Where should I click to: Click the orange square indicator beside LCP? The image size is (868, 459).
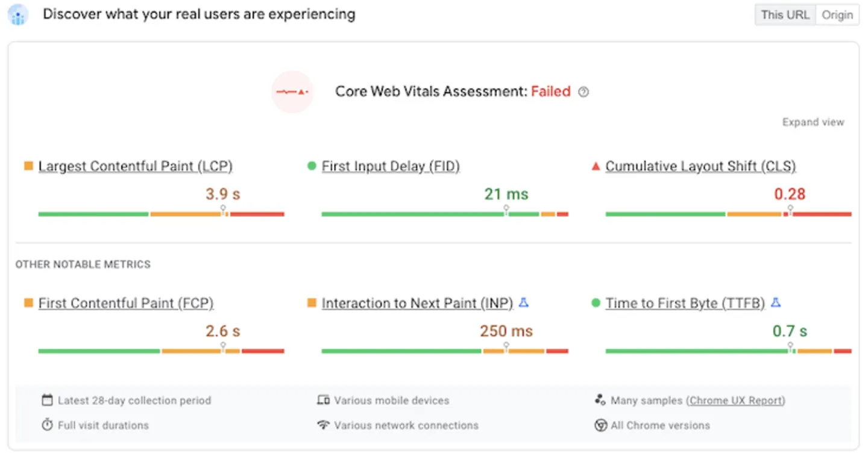click(x=28, y=165)
